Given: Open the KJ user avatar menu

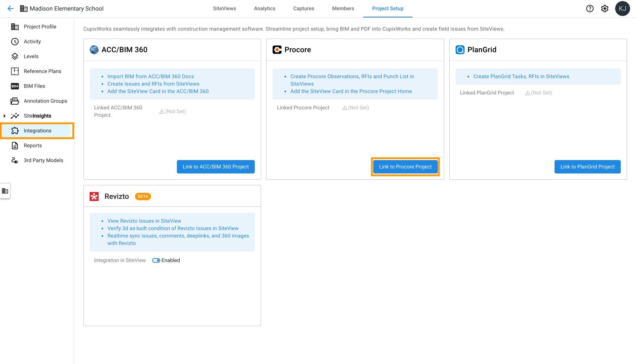Looking at the screenshot, I should 623,9.
